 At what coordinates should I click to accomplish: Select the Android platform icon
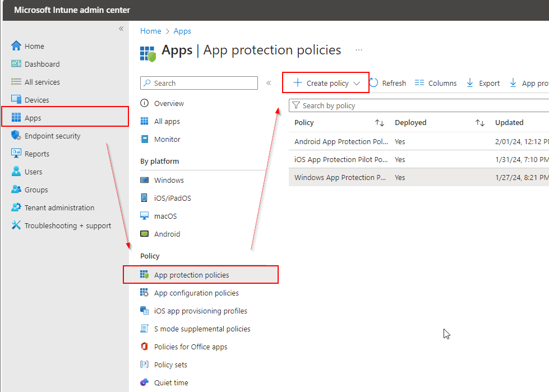[144, 234]
